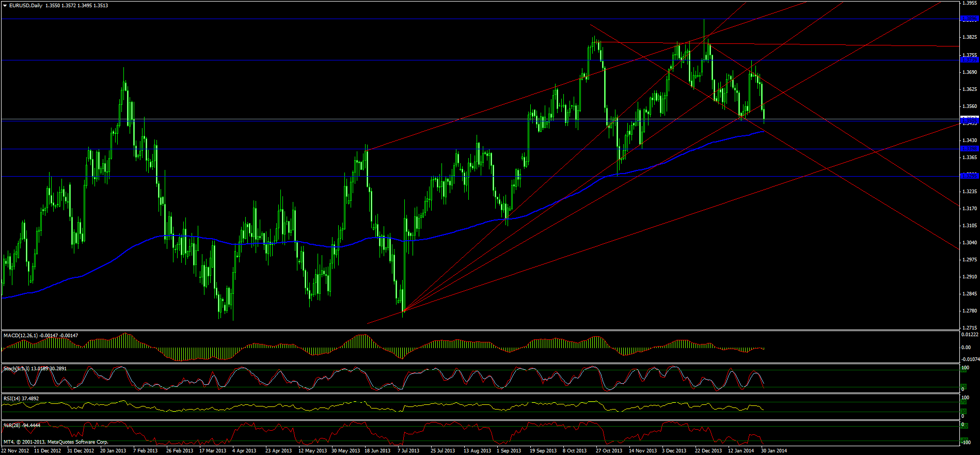Click the 1.3625 price axis label
Viewport: 980px width, 455px height.
[970, 89]
